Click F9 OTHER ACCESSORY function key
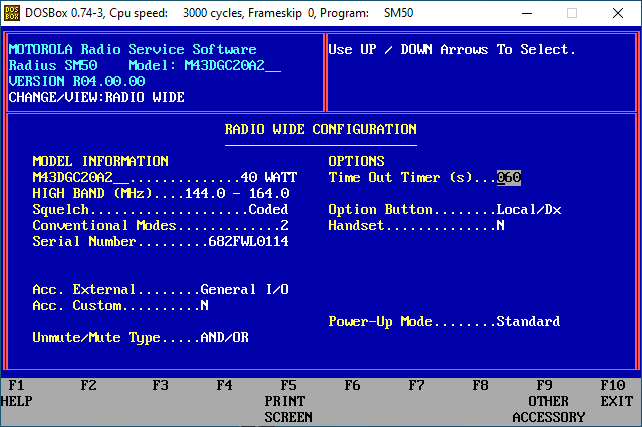 click(549, 401)
